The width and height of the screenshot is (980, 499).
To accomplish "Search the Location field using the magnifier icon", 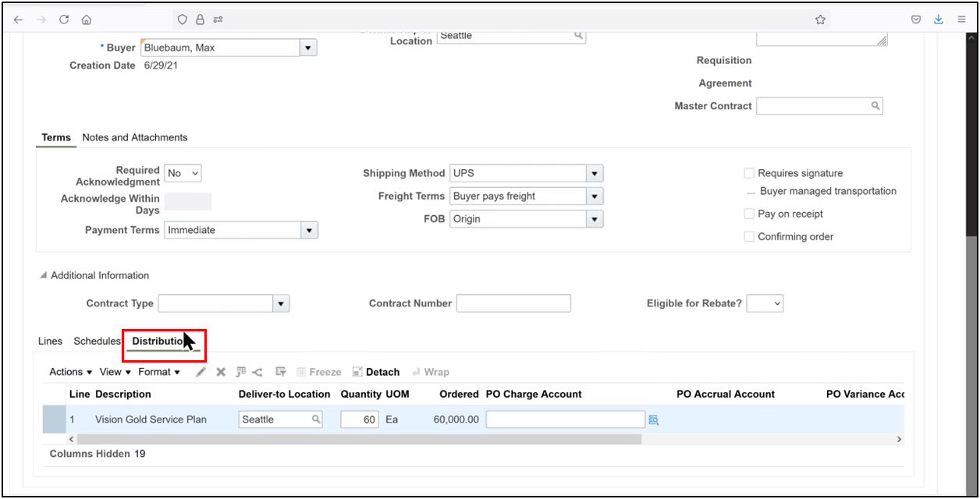I will click(577, 35).
